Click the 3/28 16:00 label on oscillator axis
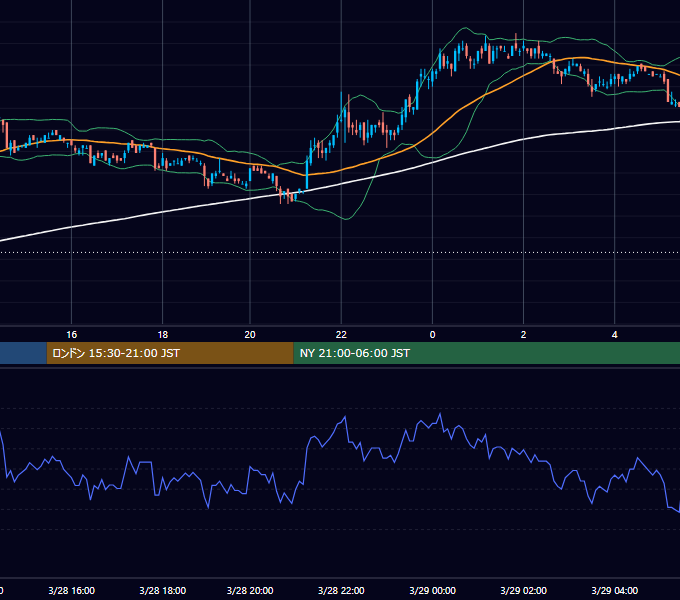The height and width of the screenshot is (600, 680). tap(72, 590)
